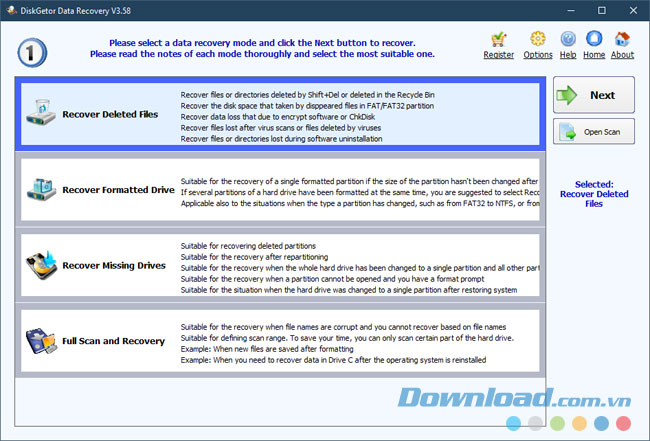Screen dimensions: 650x441
Task: Maximize the DiskGetor window
Action: click(x=601, y=10)
